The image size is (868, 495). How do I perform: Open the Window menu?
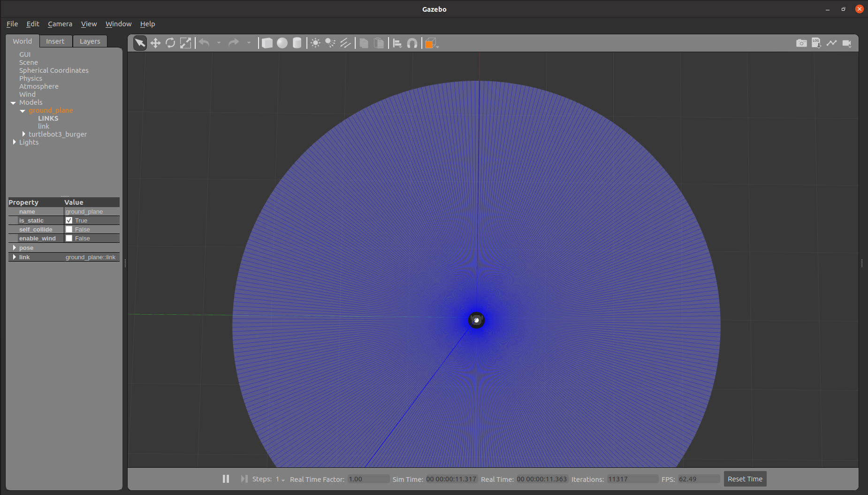click(118, 24)
